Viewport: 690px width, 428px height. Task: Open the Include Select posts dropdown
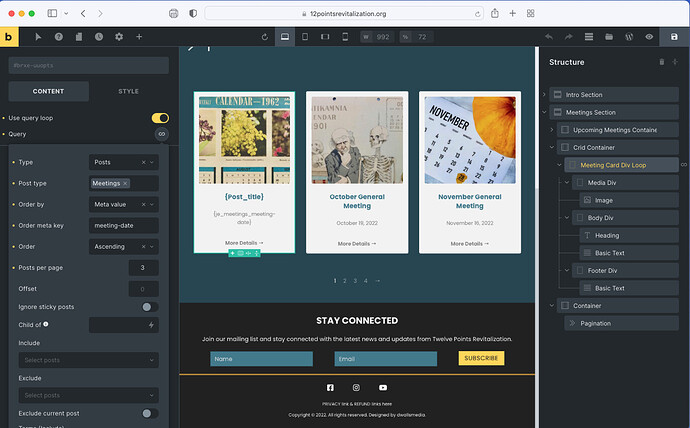click(x=88, y=360)
